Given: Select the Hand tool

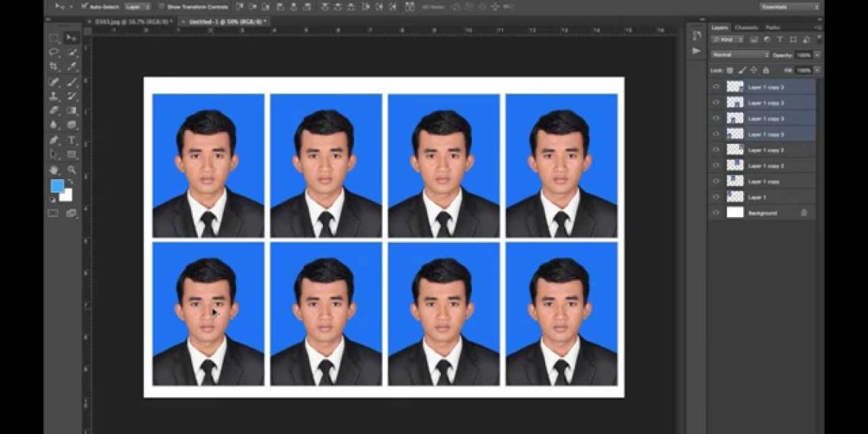Looking at the screenshot, I should (x=54, y=169).
